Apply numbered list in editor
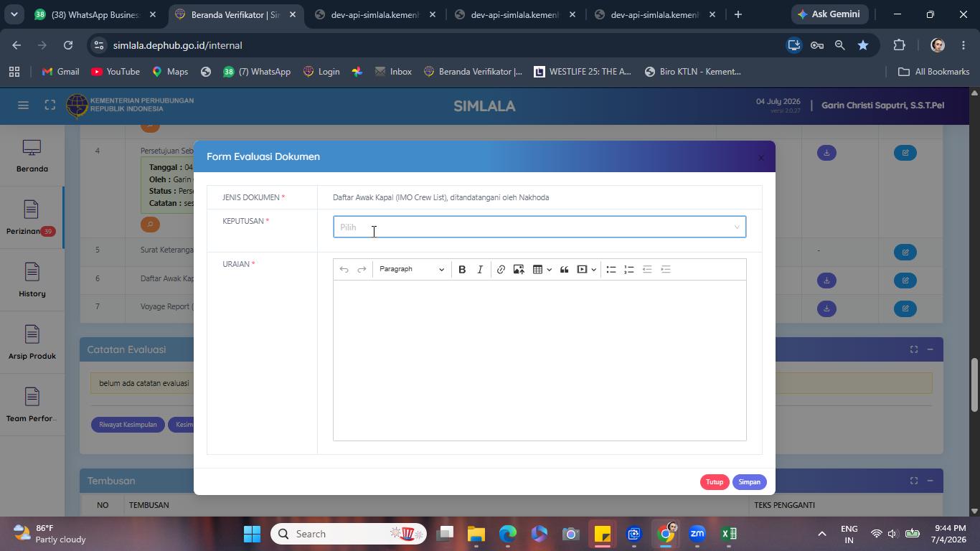 click(x=628, y=269)
